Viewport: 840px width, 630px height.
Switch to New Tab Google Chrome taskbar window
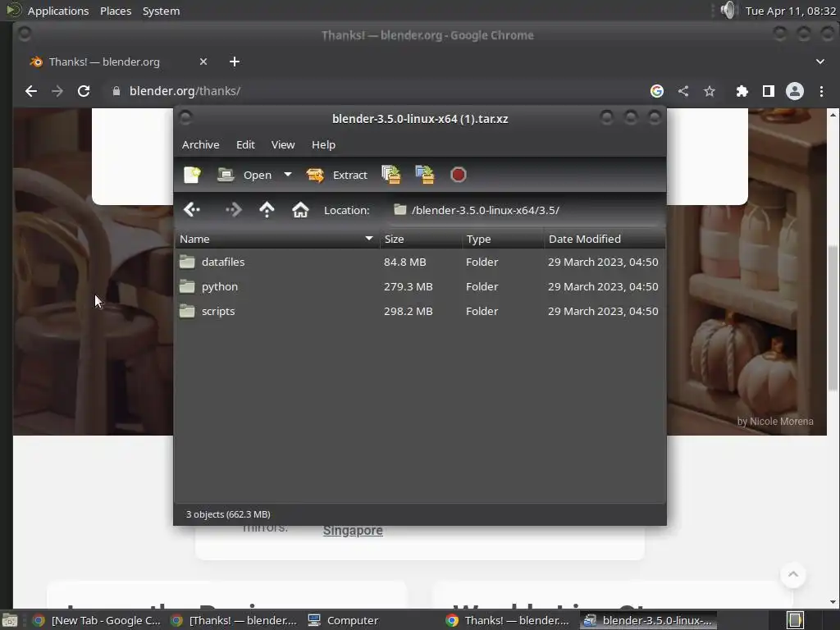(97, 620)
